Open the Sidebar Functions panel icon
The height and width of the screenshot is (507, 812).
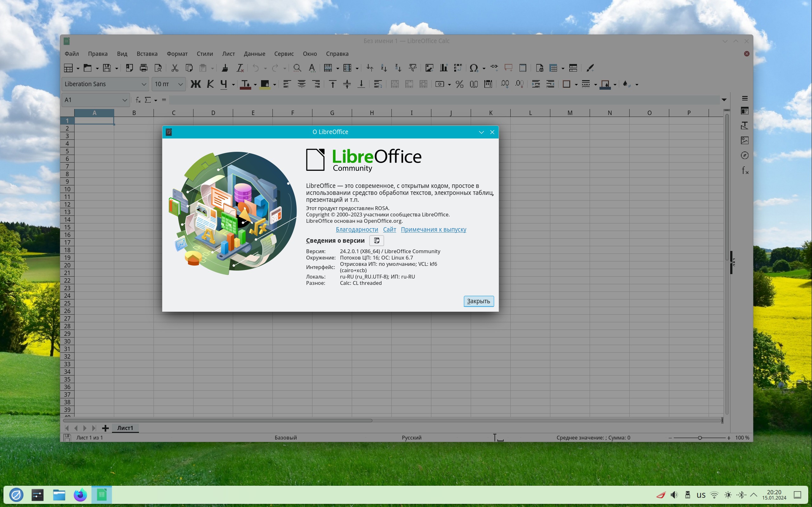[x=744, y=170]
